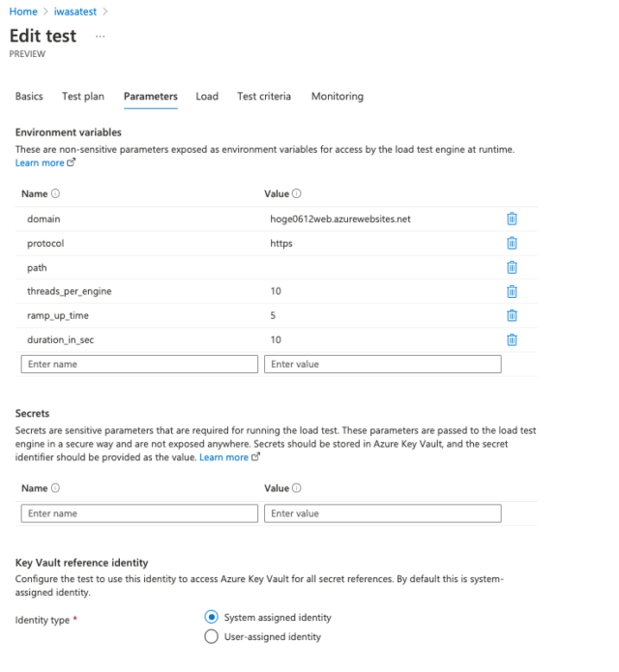Screen dimensions: 619x672
Task: Show info for environment variable Value column
Action: (x=297, y=193)
